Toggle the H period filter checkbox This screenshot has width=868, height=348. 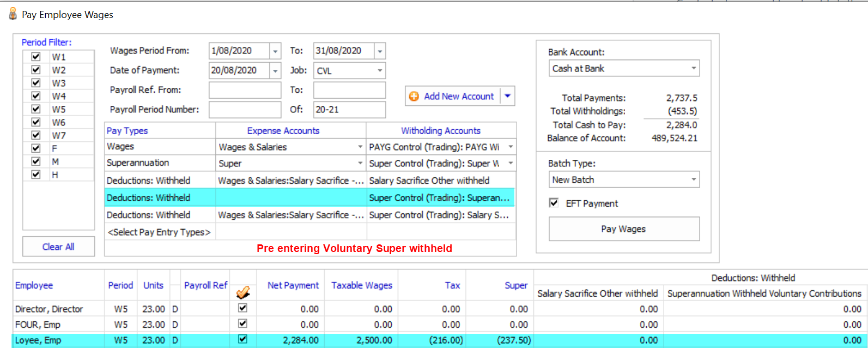[x=36, y=175]
